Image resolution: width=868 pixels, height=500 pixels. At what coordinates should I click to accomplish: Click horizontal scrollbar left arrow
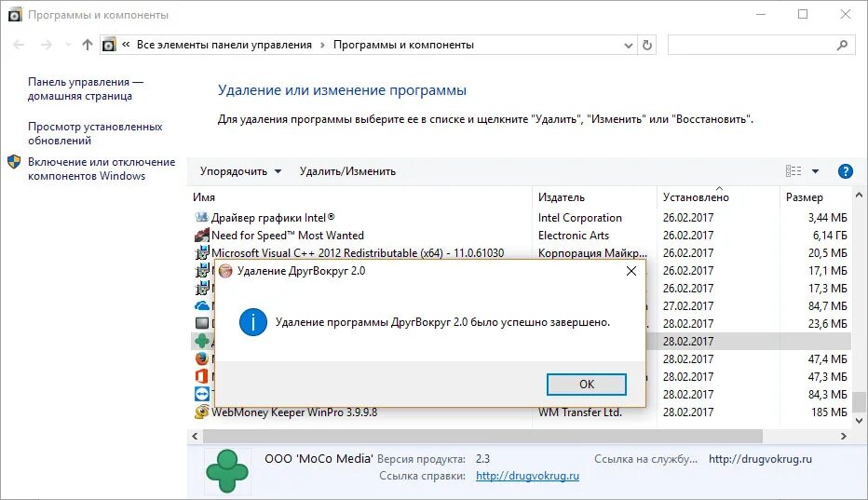pos(195,437)
